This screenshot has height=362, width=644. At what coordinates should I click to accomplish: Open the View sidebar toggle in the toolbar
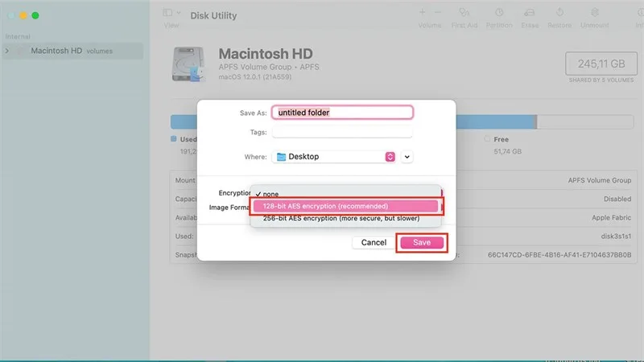point(167,13)
